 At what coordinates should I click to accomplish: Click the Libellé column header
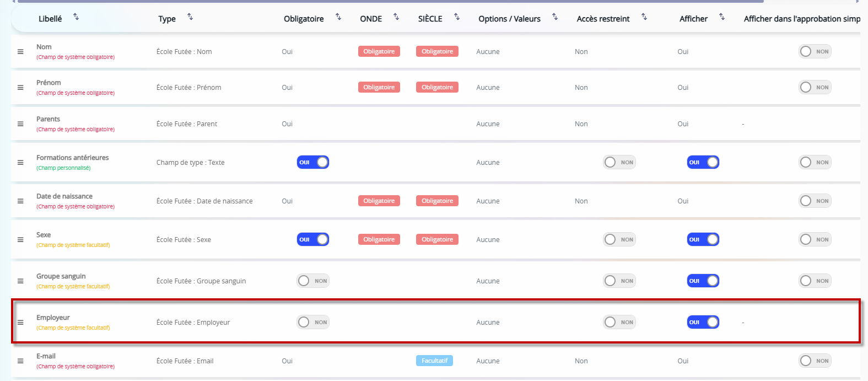click(50, 19)
